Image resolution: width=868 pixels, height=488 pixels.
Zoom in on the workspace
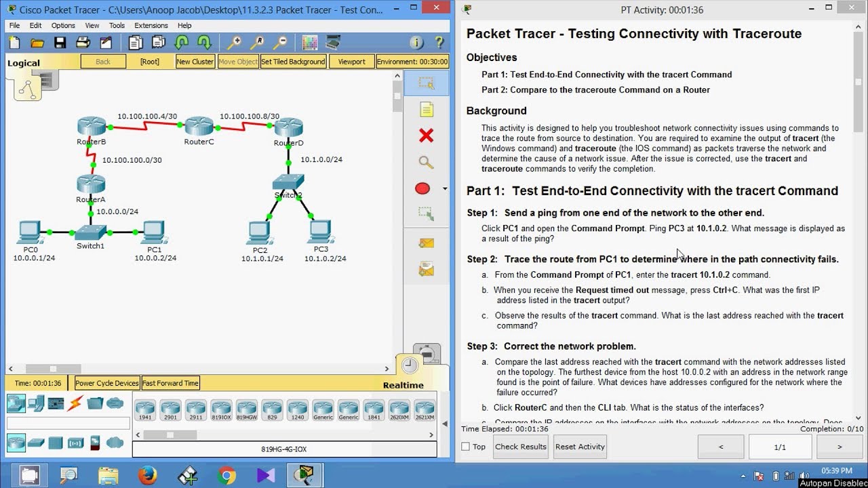point(234,43)
